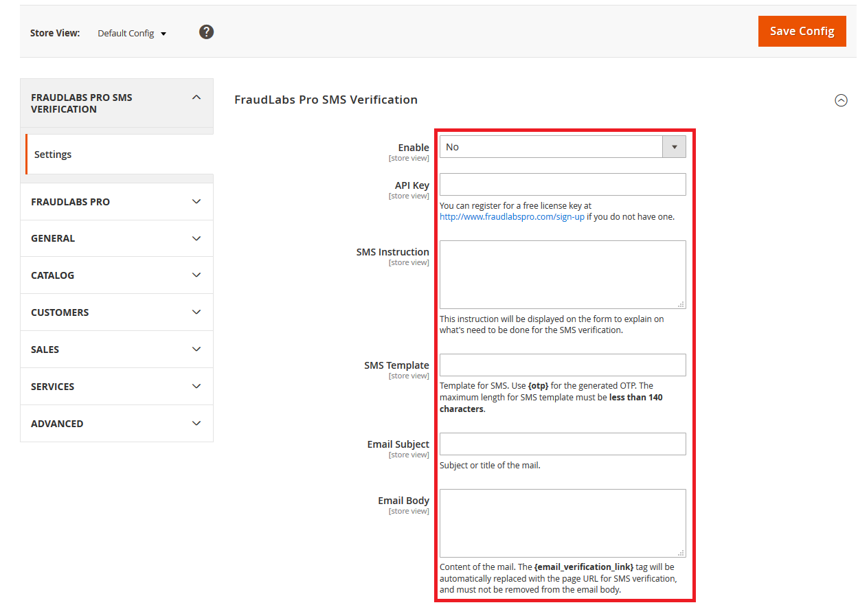Click the API Key input field
The height and width of the screenshot is (616, 858).
(563, 185)
